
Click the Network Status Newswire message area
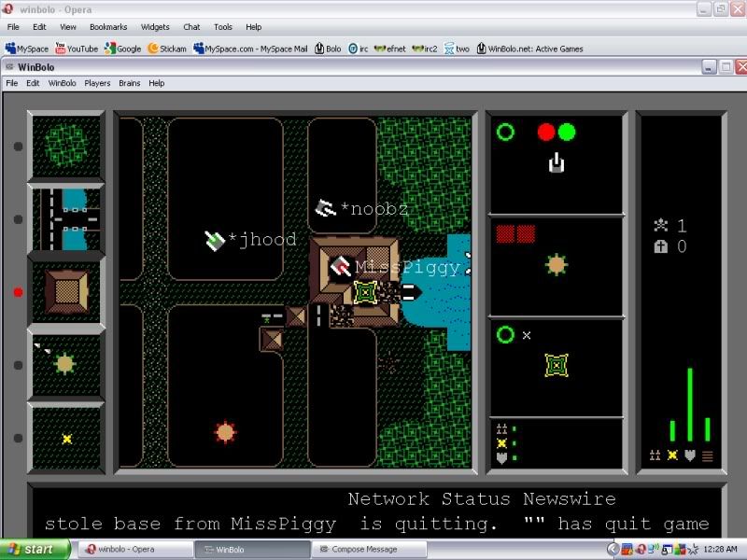(x=376, y=511)
